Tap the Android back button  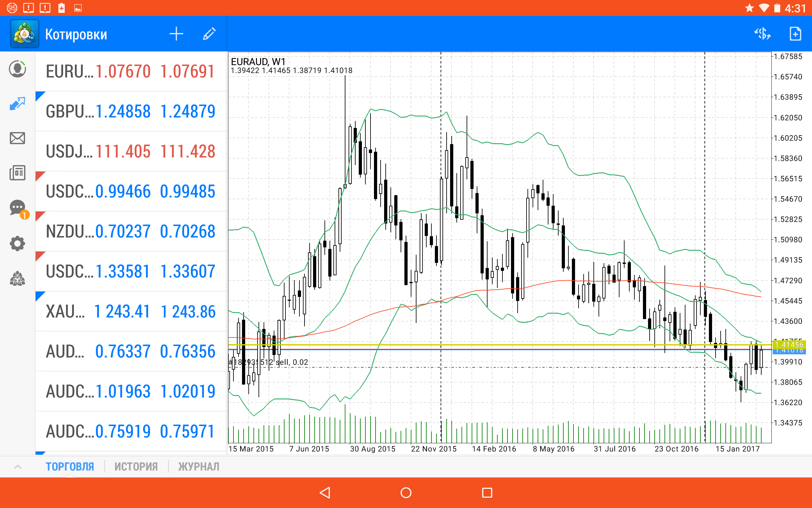pyautogui.click(x=325, y=493)
